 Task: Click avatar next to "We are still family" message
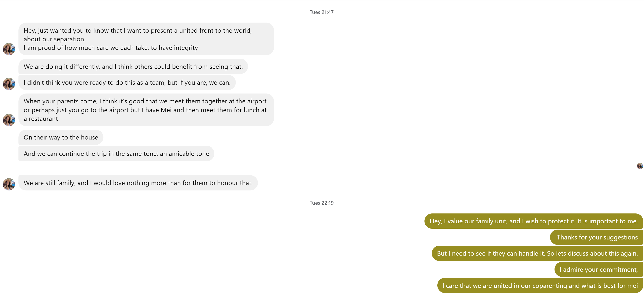point(9,184)
